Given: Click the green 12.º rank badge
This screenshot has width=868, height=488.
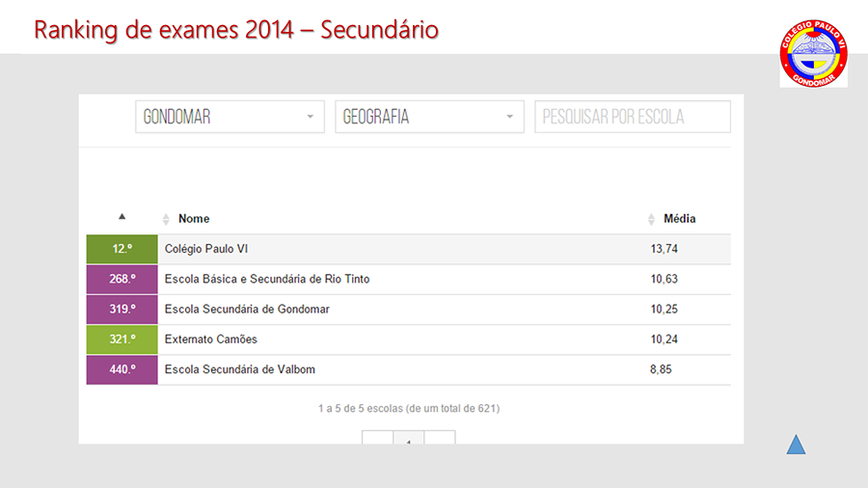Looking at the screenshot, I should click(122, 249).
